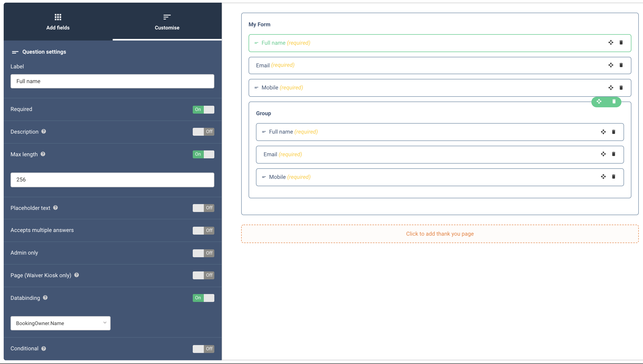
Task: Open the BookingOwner.Name dropdown
Action: click(x=61, y=323)
